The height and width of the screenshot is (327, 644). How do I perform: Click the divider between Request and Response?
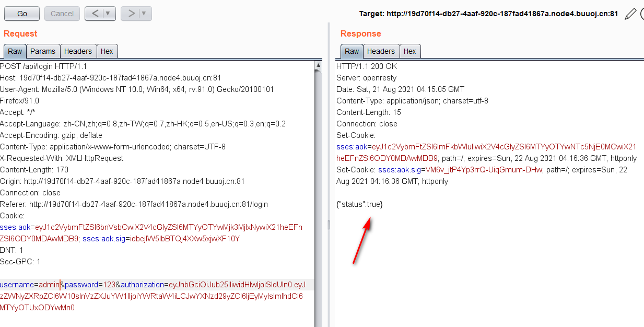329,225
